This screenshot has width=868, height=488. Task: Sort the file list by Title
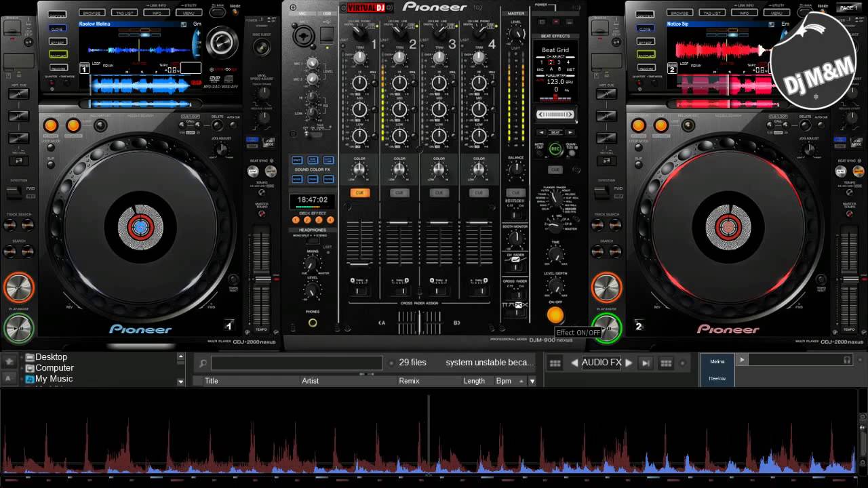pyautogui.click(x=212, y=381)
